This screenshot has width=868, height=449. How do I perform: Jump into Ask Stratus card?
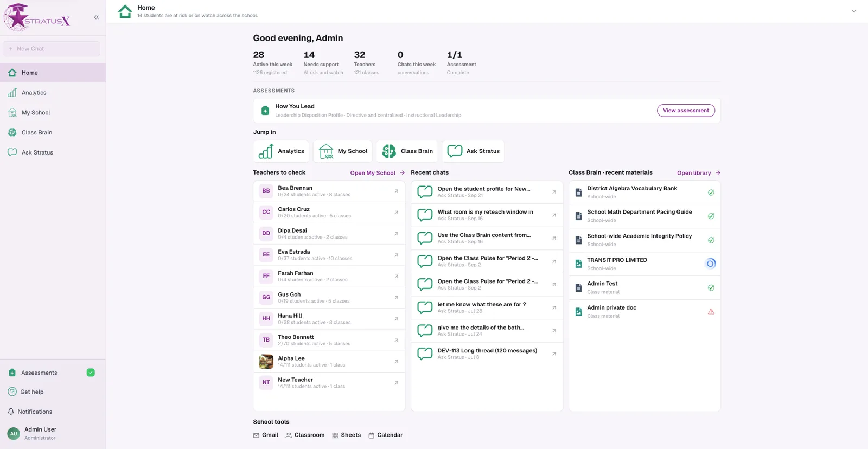[x=473, y=151]
